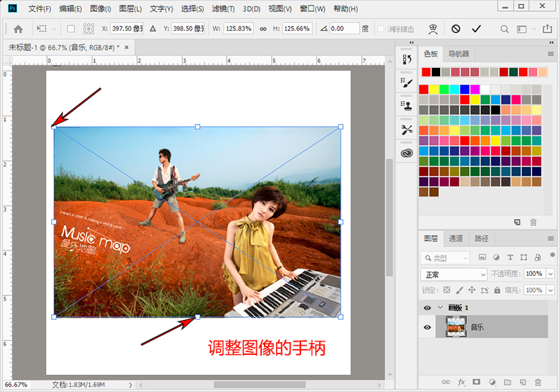Toggle warp mode icon in options bar

pyautogui.click(x=433, y=29)
